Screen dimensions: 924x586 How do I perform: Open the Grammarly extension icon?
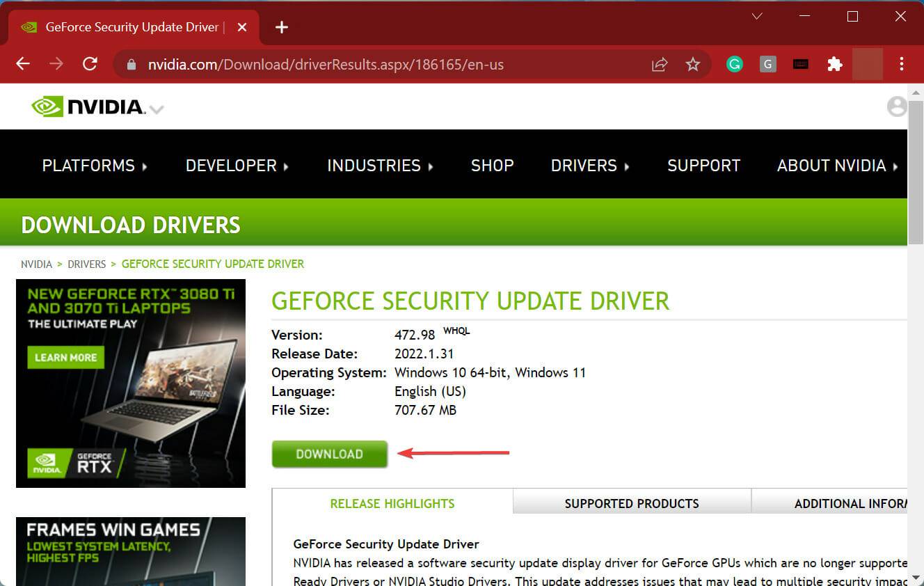[735, 65]
